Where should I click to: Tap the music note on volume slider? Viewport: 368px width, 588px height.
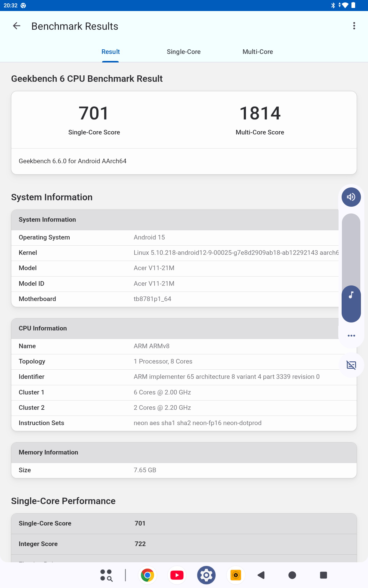(x=351, y=295)
